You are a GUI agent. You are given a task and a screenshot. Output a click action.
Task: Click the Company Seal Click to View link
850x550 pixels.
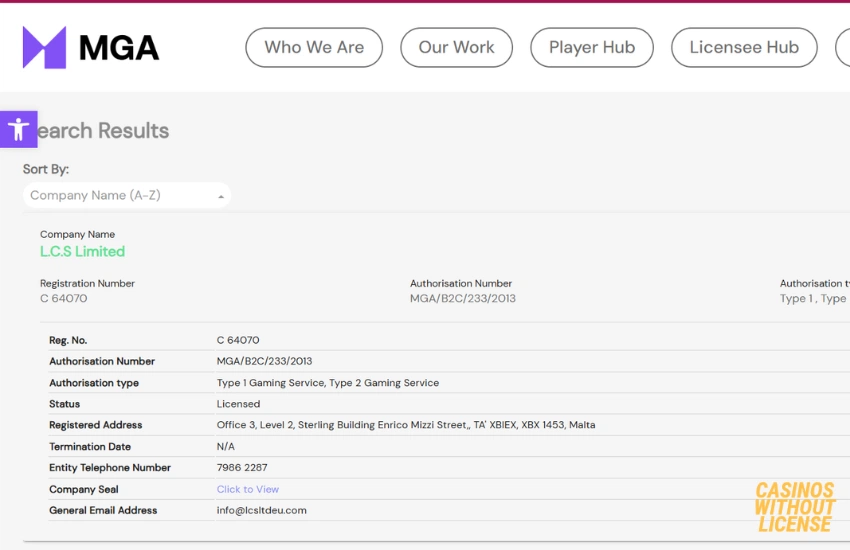[248, 489]
